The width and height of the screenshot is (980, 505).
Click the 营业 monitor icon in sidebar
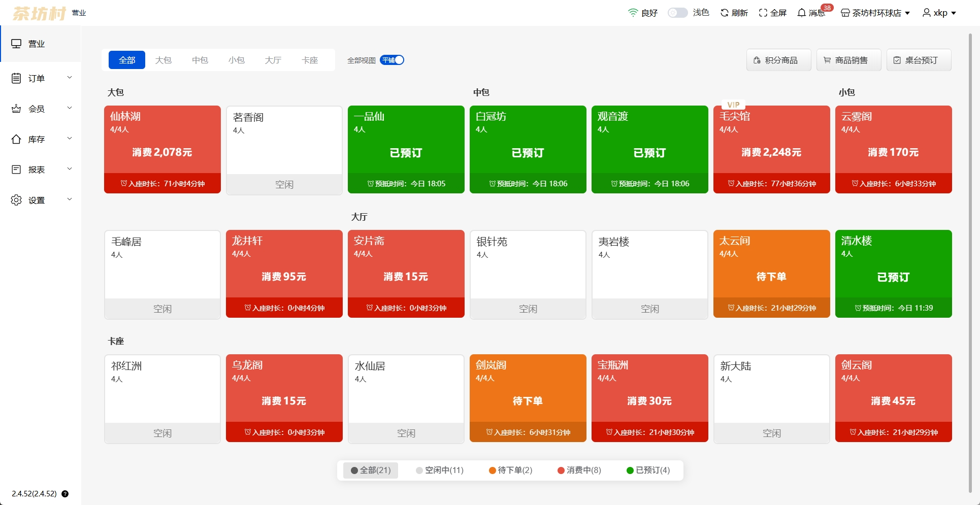click(16, 44)
